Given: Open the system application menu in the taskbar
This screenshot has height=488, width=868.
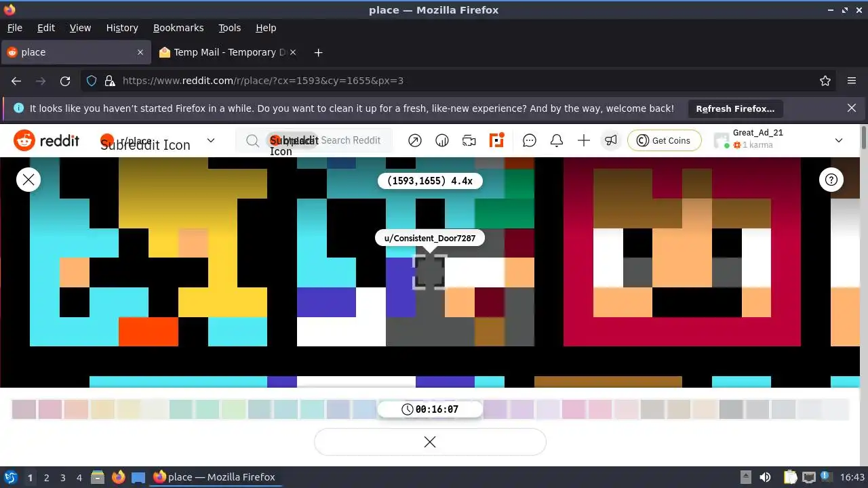Looking at the screenshot, I should click(10, 477).
